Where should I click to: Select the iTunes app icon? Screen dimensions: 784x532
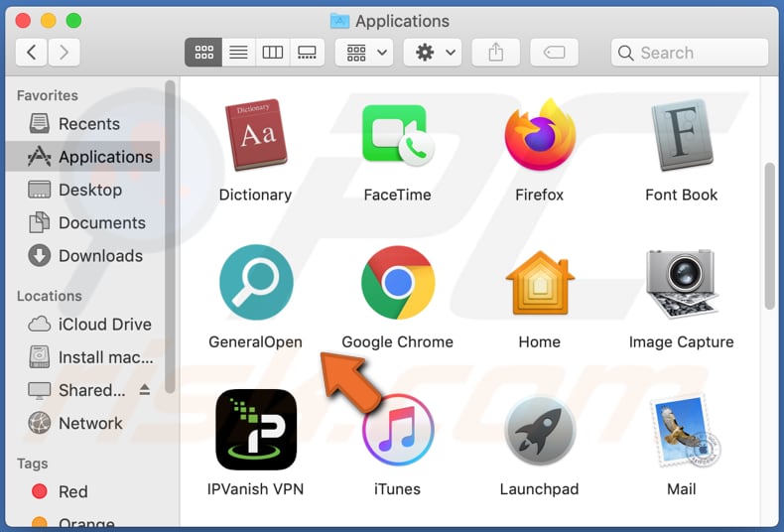398,430
